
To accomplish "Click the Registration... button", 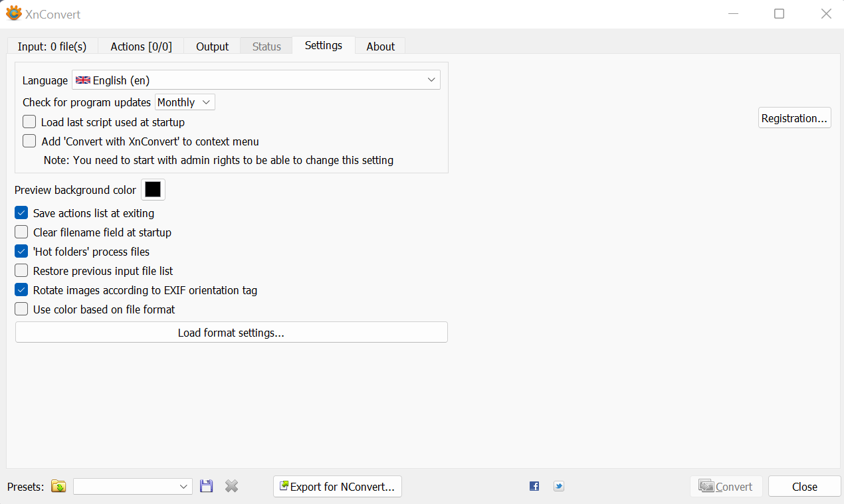I will (x=794, y=118).
